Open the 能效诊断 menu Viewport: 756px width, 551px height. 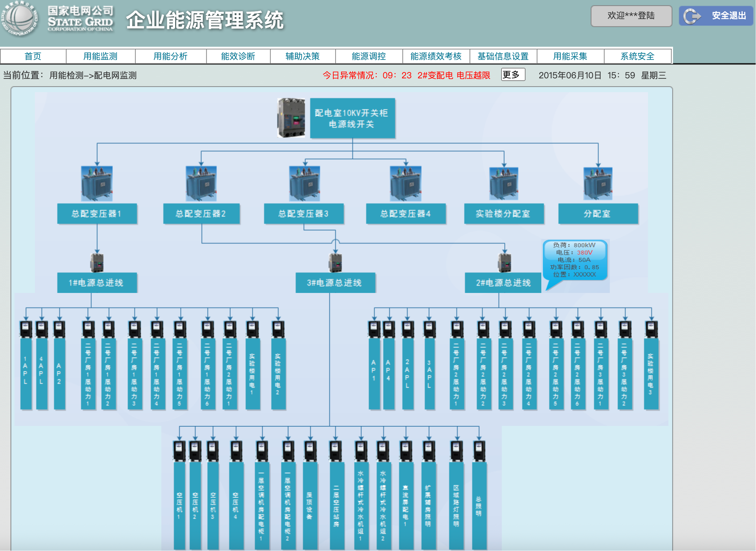pos(238,56)
